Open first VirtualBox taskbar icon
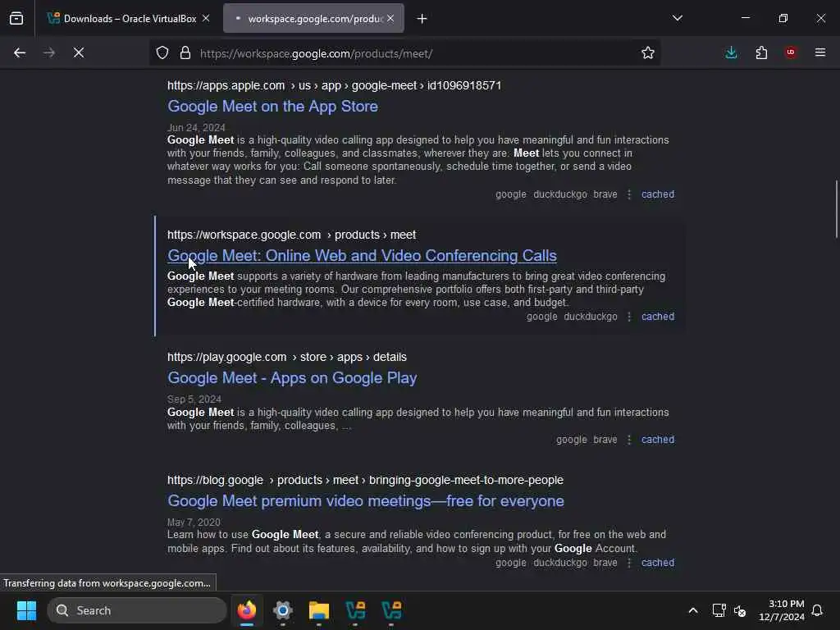Viewport: 840px width, 630px height. tap(355, 610)
